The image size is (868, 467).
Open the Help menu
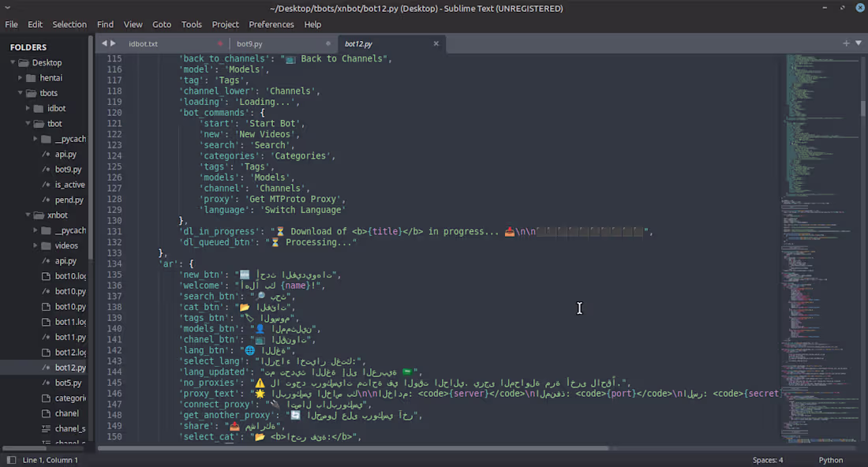(312, 24)
